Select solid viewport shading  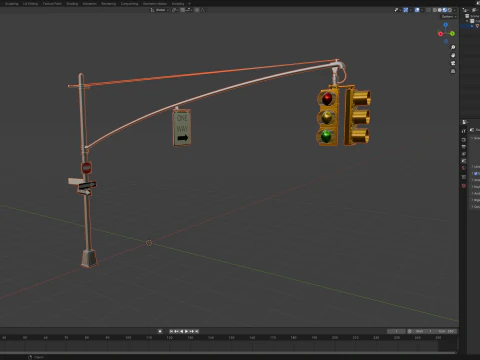click(x=440, y=10)
